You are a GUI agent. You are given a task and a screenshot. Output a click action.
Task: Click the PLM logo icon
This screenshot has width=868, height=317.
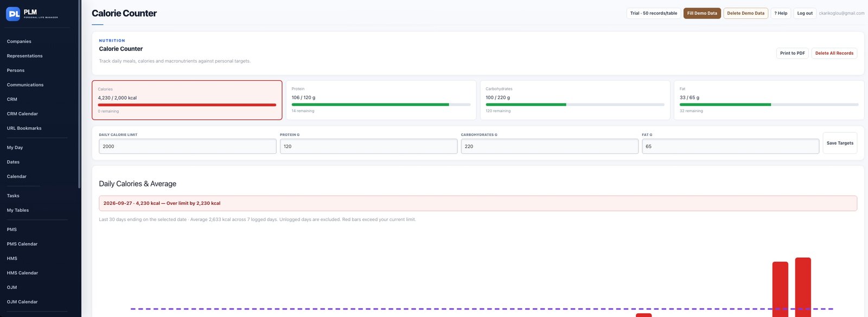point(13,14)
